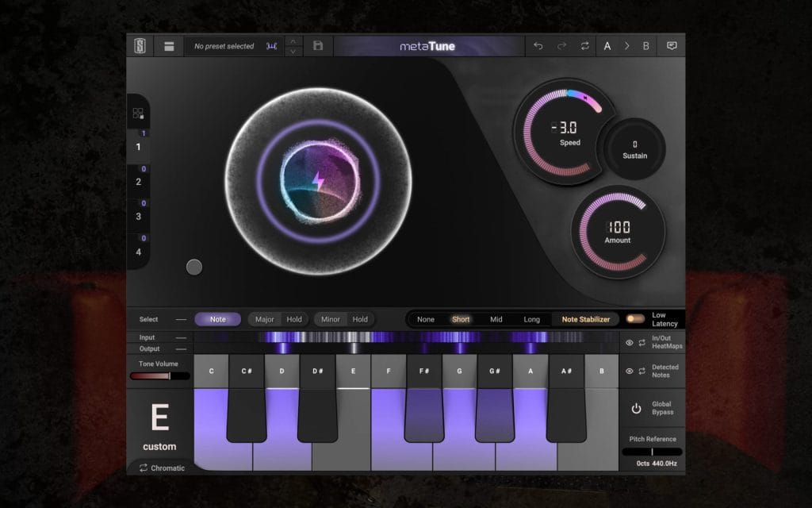Switch to the B comparison state

(645, 46)
